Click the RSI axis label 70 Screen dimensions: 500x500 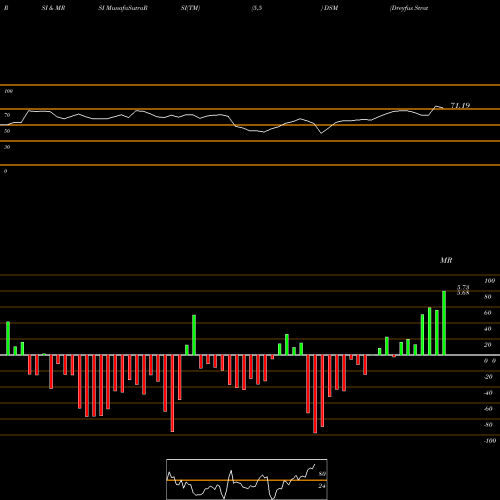(7, 115)
